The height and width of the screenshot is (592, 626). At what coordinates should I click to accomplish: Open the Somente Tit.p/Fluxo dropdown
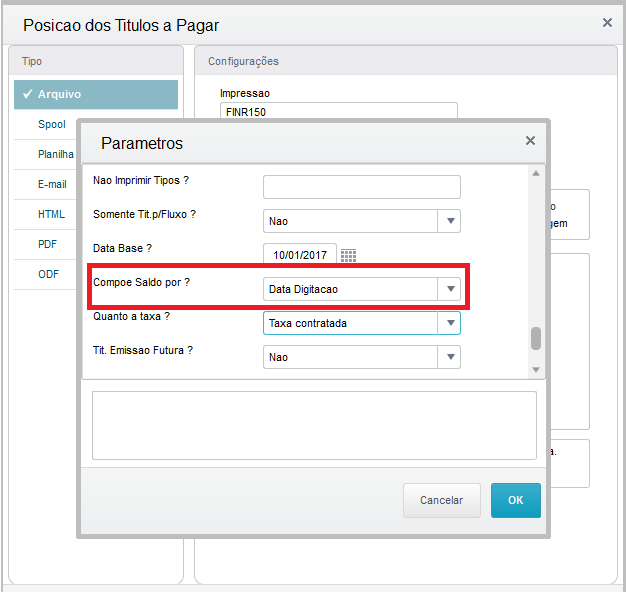pos(450,221)
